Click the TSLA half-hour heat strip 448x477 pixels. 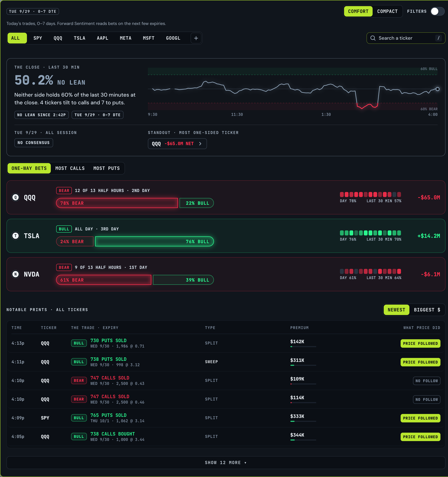(370, 233)
